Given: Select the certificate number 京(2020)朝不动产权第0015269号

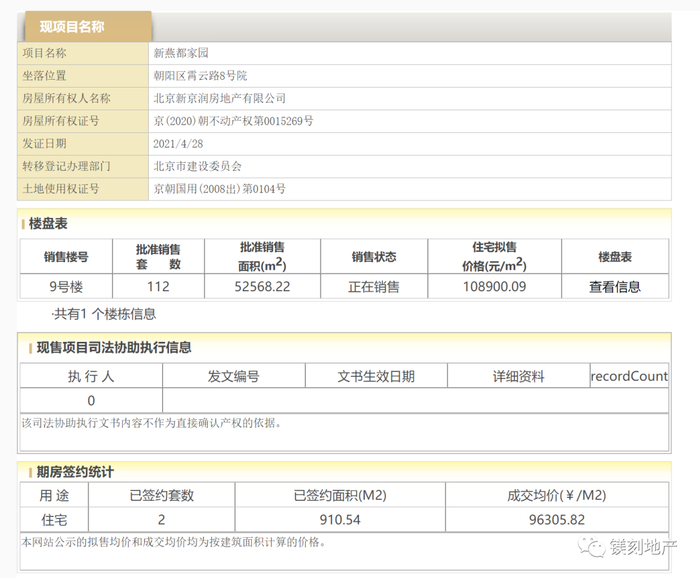Looking at the screenshot, I should click(x=233, y=121).
